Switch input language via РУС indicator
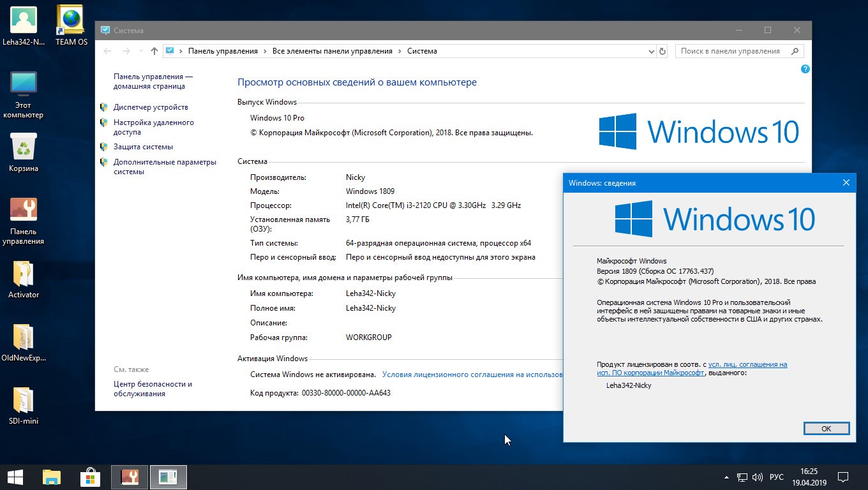Screen dimensions: 868x490 point(776,477)
